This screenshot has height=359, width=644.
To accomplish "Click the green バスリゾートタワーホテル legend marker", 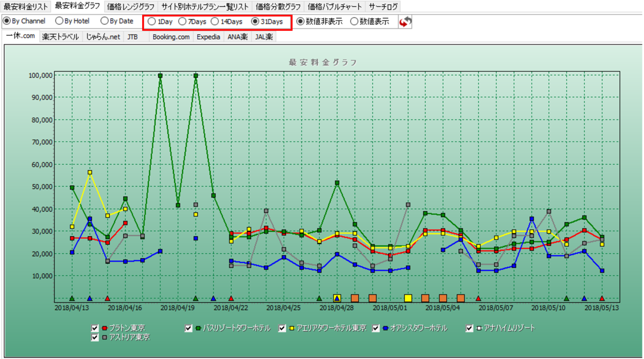I will point(199,329).
